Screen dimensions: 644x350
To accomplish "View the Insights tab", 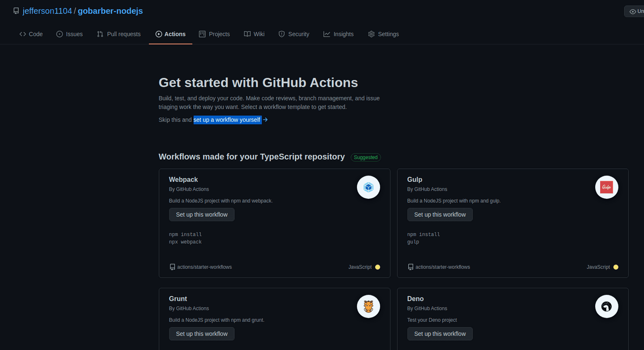I will click(339, 34).
